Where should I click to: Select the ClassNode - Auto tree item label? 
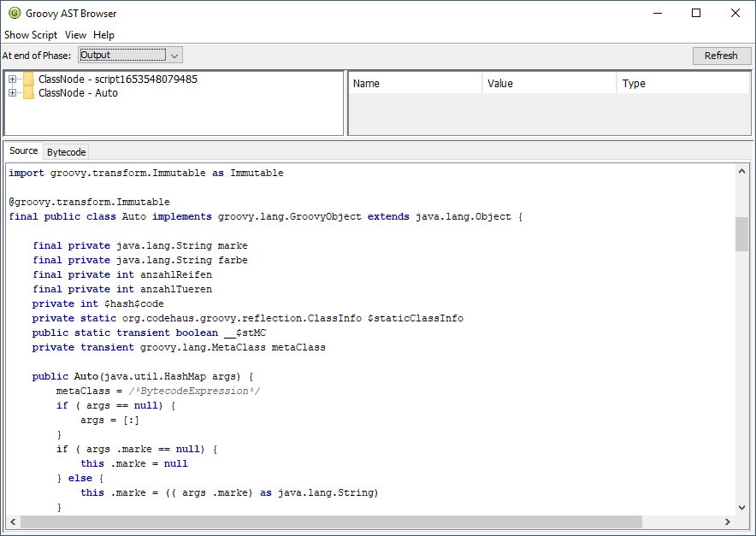(x=78, y=93)
